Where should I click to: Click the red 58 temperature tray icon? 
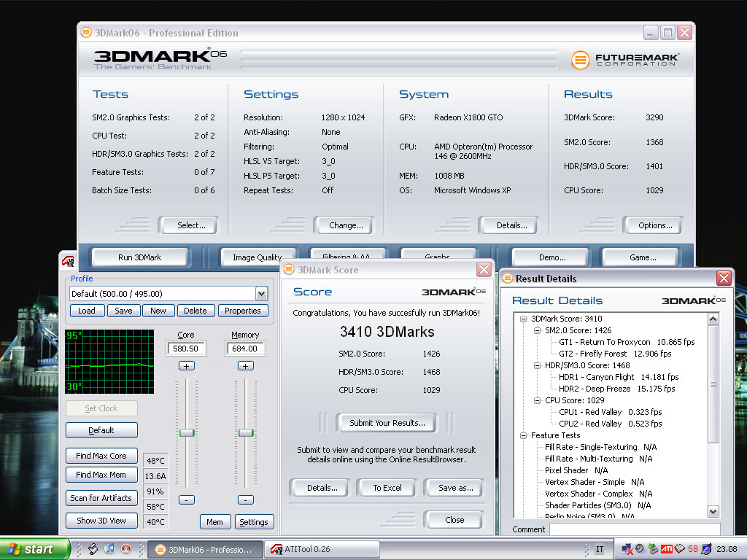pos(692,549)
